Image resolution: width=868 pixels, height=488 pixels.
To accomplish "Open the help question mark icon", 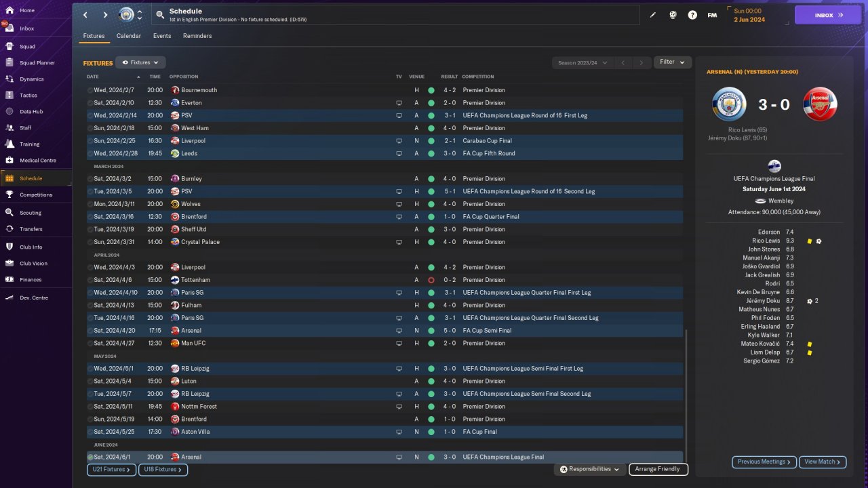I will tap(692, 15).
